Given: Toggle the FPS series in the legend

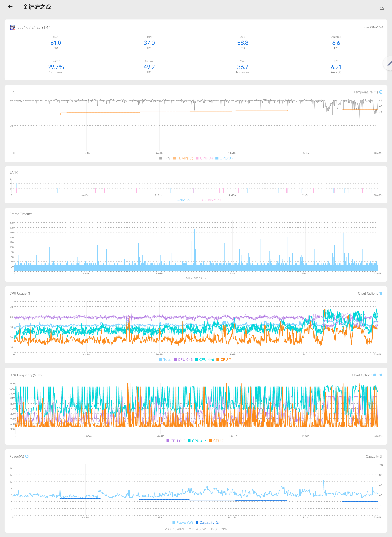Looking at the screenshot, I should tap(165, 158).
